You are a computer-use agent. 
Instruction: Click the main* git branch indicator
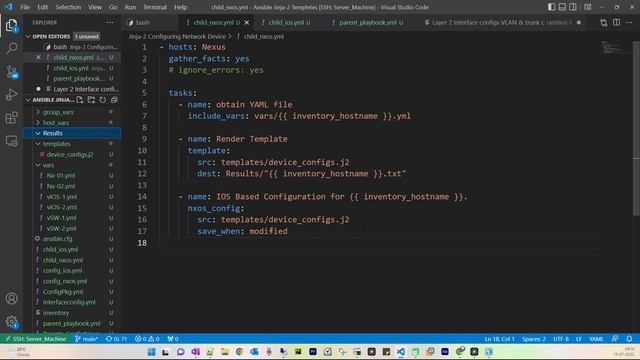point(86,339)
